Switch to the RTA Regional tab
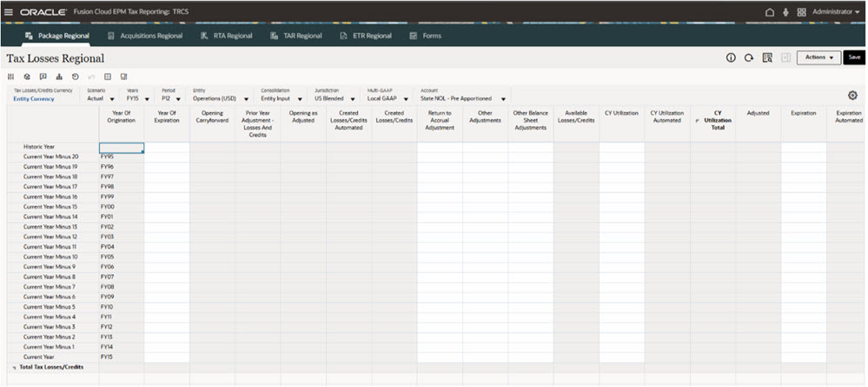The width and height of the screenshot is (868, 387). [x=227, y=36]
